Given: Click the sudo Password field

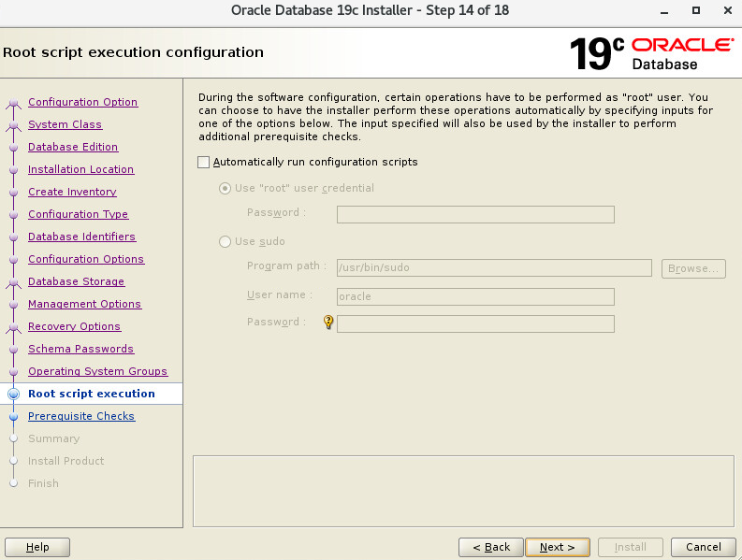Looking at the screenshot, I should tap(475, 324).
